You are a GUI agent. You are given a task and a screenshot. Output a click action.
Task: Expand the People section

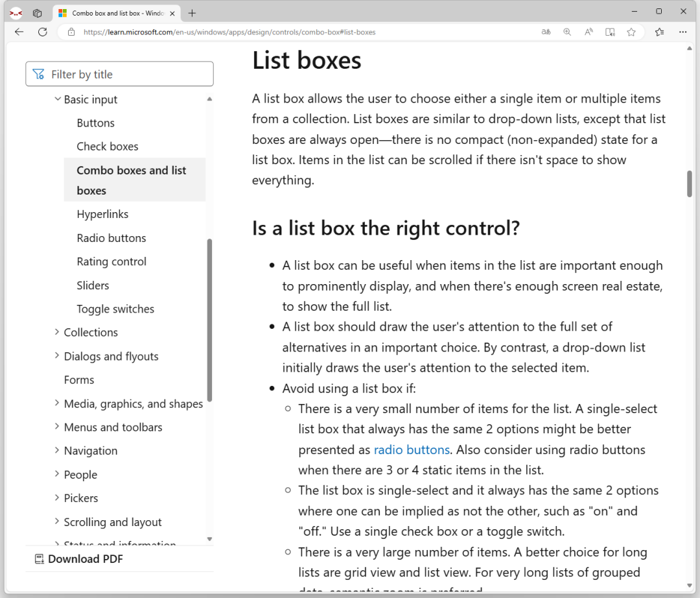57,474
